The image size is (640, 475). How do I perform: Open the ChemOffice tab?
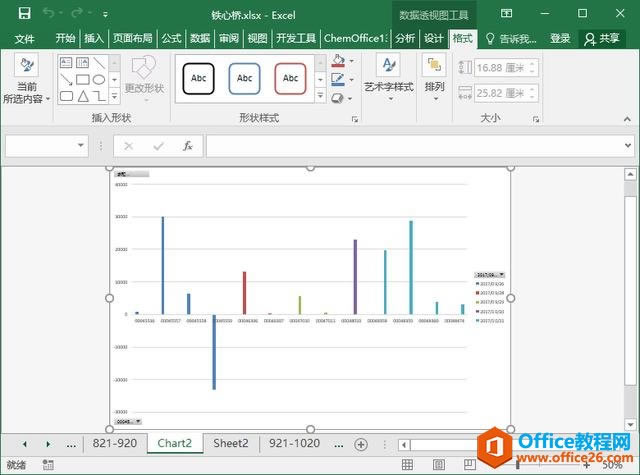pos(356,39)
